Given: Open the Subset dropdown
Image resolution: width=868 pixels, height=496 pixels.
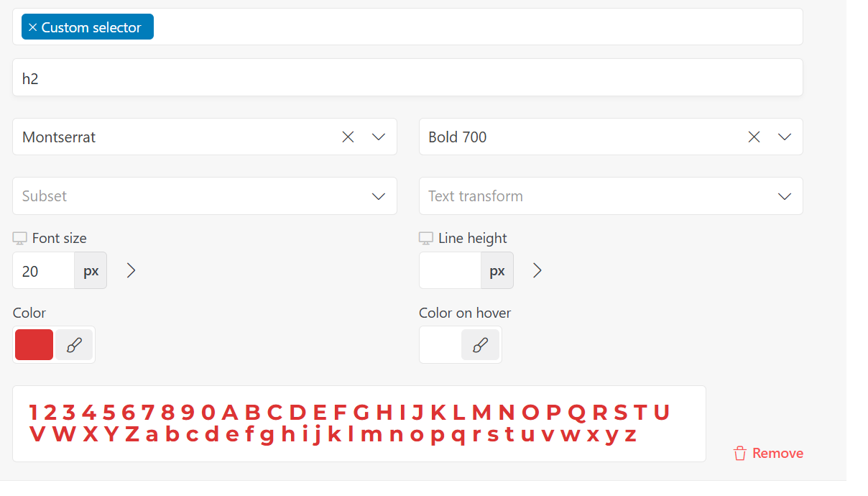Looking at the screenshot, I should click(205, 196).
